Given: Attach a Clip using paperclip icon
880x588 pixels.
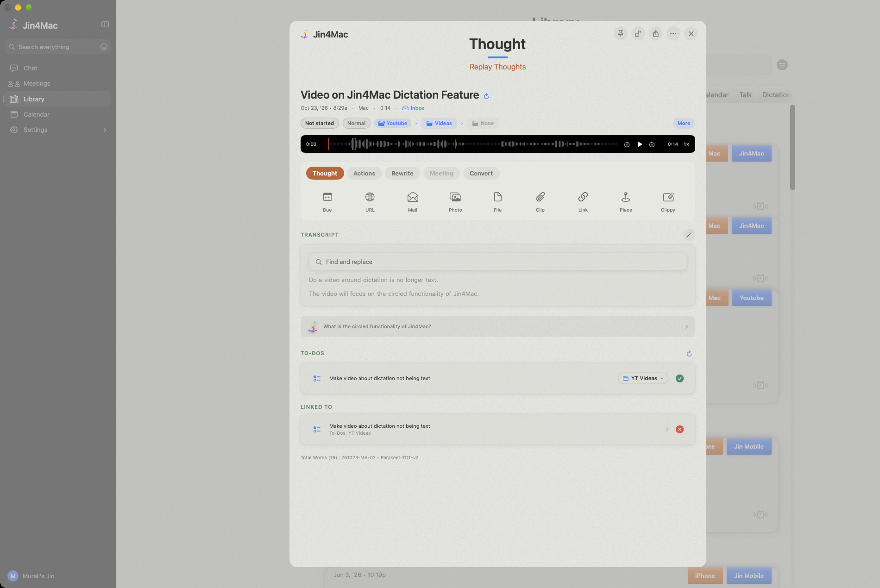Looking at the screenshot, I should point(540,202).
